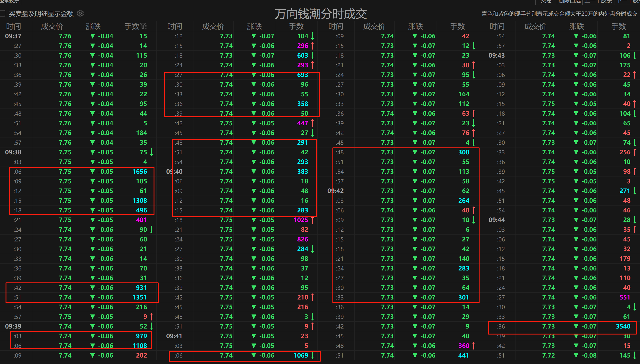Click the 383 lots value

pos(303,171)
